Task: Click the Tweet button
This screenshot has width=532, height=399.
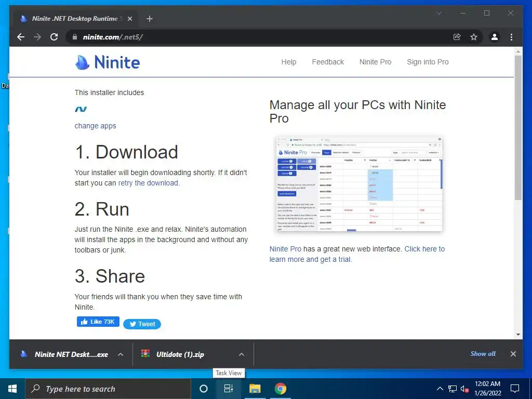Action: click(x=142, y=324)
